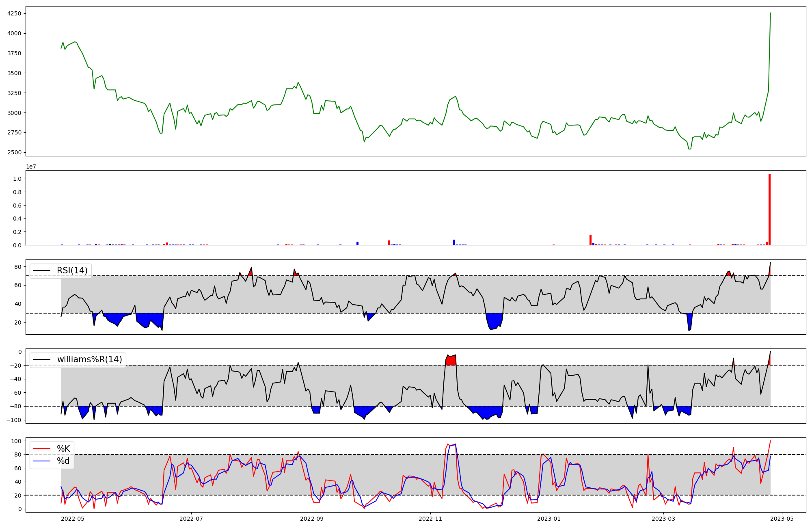Click the williams%R(14) legend label
This screenshot has height=528, width=812.
tap(89, 359)
